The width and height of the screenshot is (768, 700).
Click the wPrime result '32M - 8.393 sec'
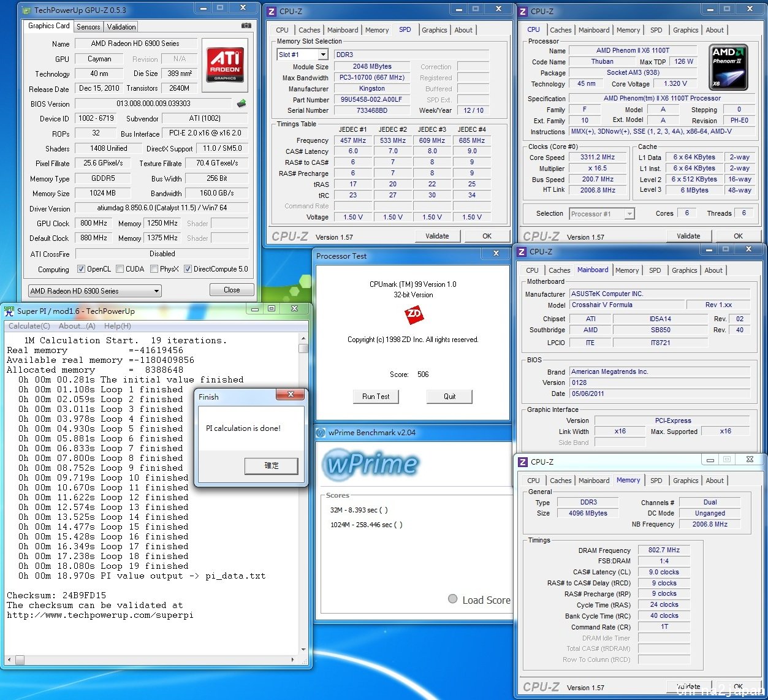point(359,510)
